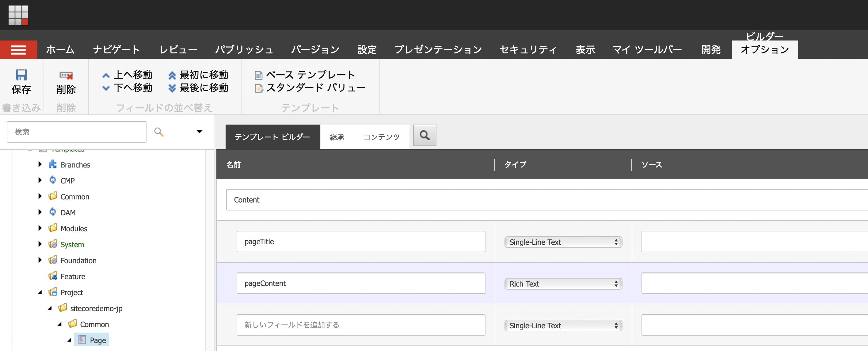Select the Page template icon

pos(82,340)
